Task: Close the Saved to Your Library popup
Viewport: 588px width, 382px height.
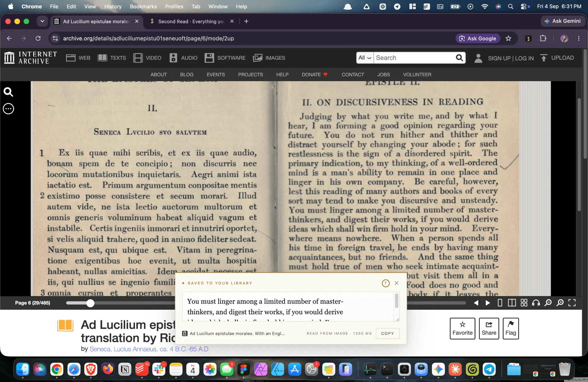Action: pos(396,283)
